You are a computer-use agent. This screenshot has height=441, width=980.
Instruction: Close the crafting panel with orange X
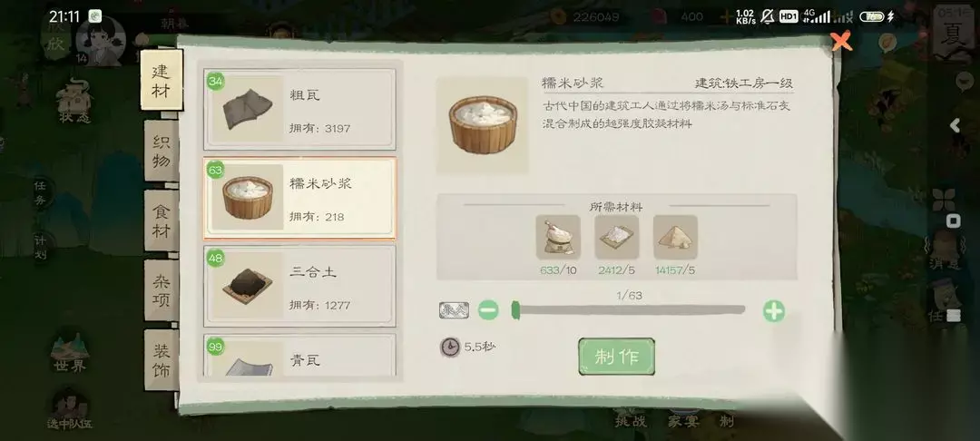pyautogui.click(x=841, y=42)
